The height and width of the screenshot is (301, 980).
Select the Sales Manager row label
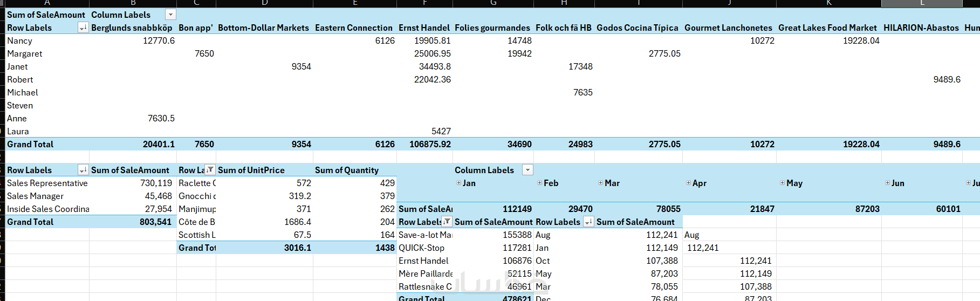[x=35, y=196]
